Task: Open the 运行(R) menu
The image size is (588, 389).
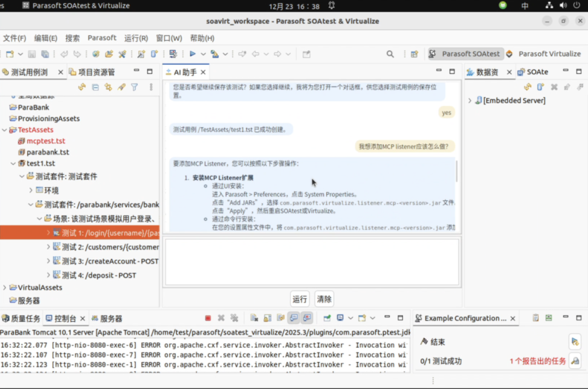Action: pos(136,38)
